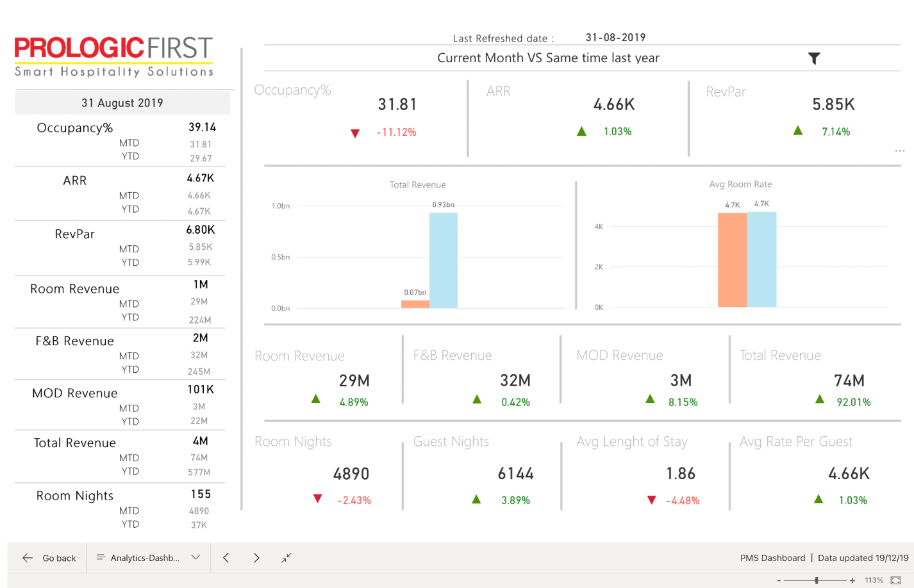The height and width of the screenshot is (588, 914).
Task: Click the 3.89% change value
Action: tap(515, 500)
